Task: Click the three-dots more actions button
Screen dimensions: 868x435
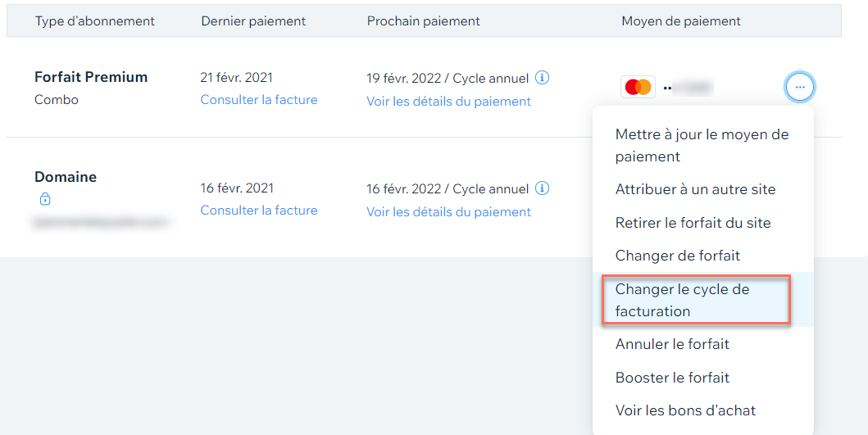Action: (x=800, y=87)
